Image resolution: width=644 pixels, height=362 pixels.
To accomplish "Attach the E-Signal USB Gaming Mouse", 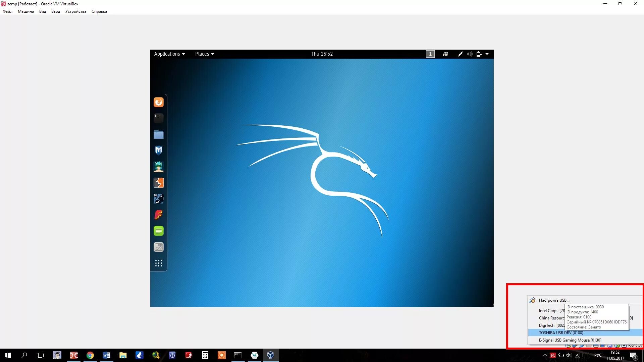I will pyautogui.click(x=570, y=340).
